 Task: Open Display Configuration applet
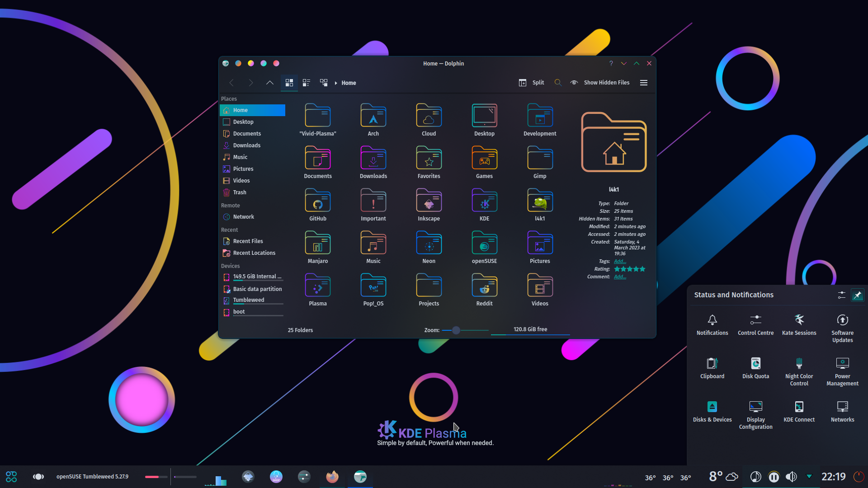[x=756, y=416]
